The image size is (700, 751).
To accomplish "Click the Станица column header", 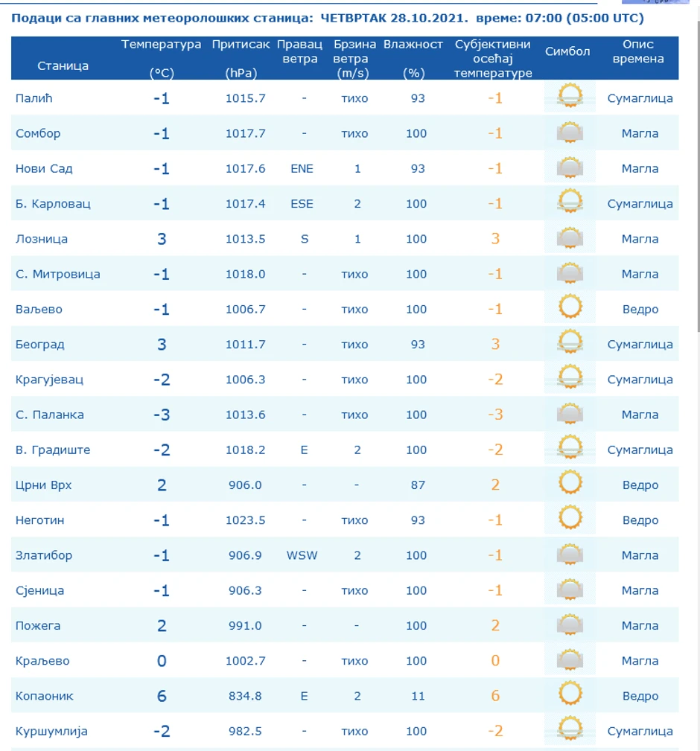I will (x=63, y=65).
